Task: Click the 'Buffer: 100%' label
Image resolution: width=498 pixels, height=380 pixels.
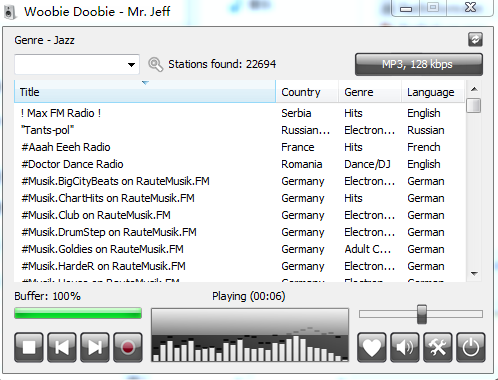Action: 47,296
